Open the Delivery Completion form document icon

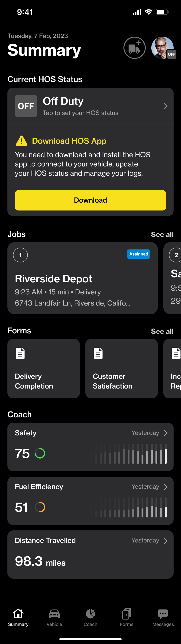coord(20,353)
